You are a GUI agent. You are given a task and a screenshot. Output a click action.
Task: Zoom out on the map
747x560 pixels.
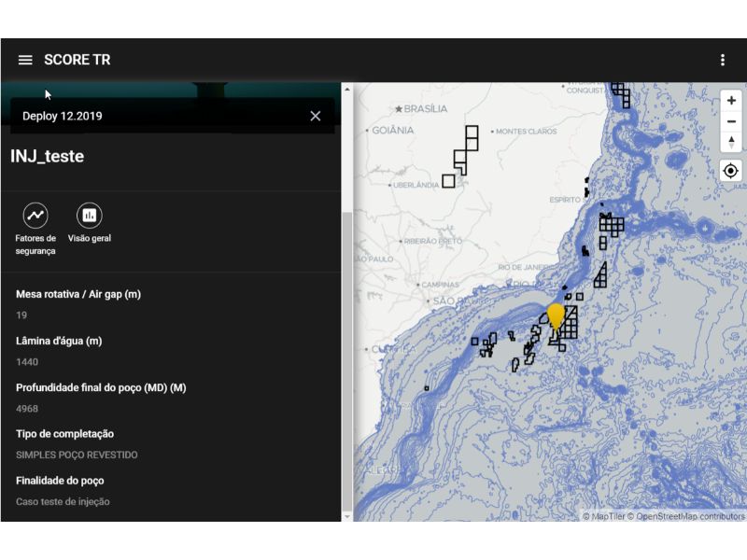point(731,121)
